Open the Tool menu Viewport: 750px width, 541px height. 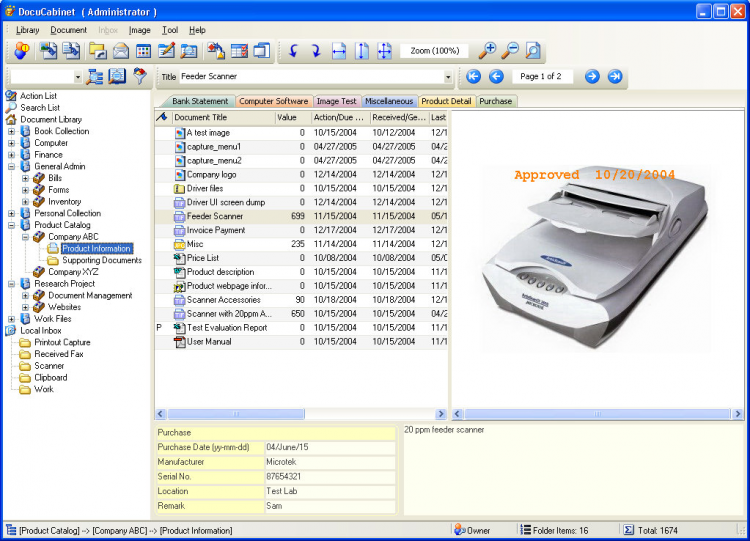[x=170, y=30]
